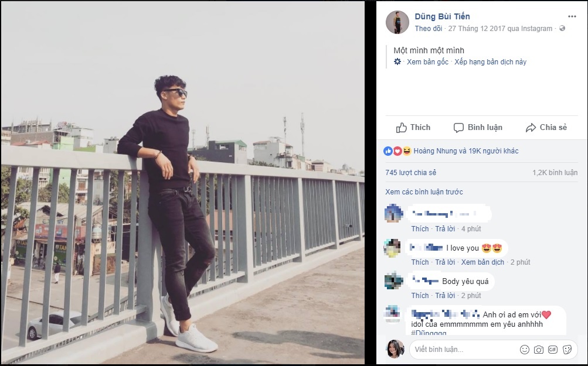This screenshot has height=366, width=588.
Task: Click the Chia sẻ share arrow icon
Action: pos(531,127)
